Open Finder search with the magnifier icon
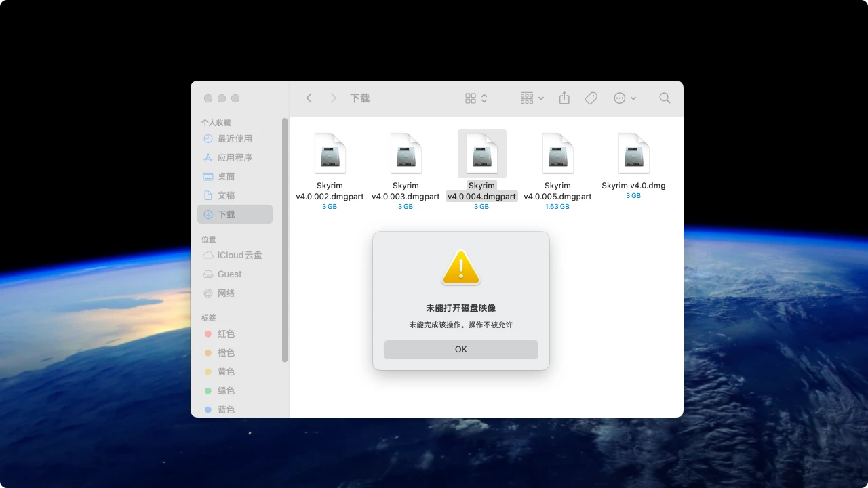The image size is (868, 488). point(665,98)
